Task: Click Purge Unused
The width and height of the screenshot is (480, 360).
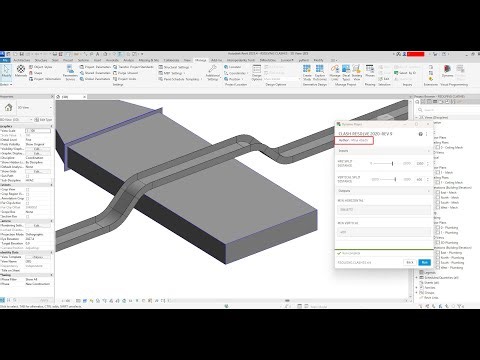Action: tap(125, 73)
